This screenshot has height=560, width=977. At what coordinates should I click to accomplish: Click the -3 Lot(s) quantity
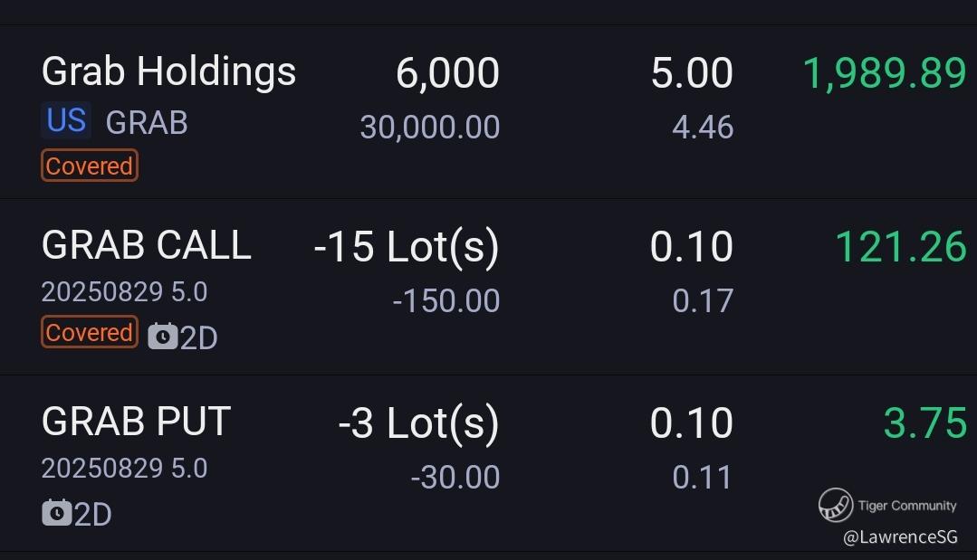click(x=418, y=423)
